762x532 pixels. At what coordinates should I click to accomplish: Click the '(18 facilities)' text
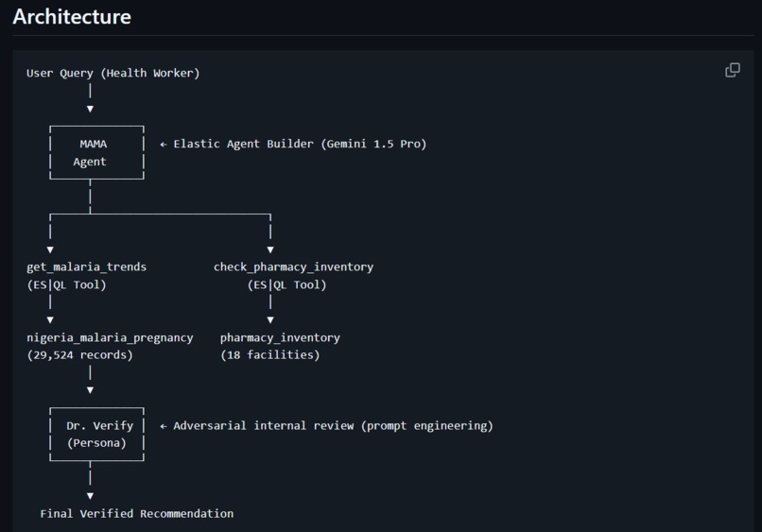(270, 355)
